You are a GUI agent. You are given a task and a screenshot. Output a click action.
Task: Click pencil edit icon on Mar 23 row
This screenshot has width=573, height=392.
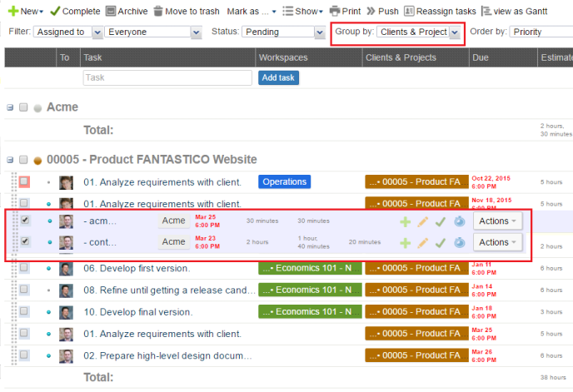pos(422,242)
